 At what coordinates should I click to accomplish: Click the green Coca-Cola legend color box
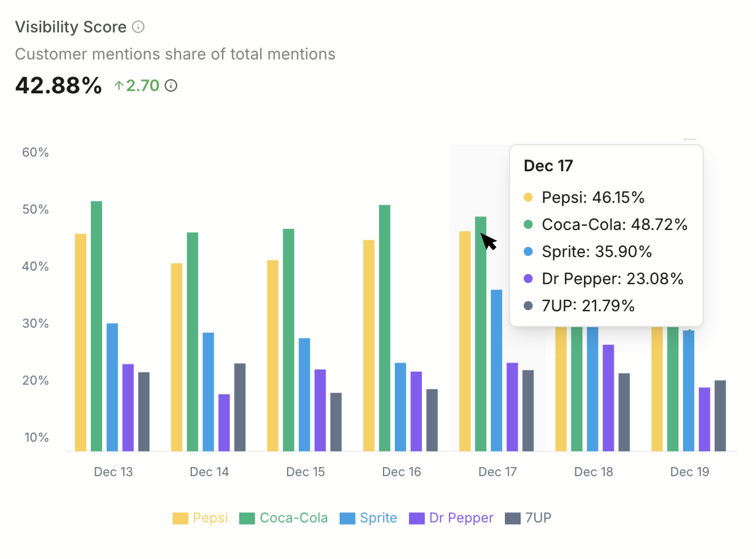(247, 517)
